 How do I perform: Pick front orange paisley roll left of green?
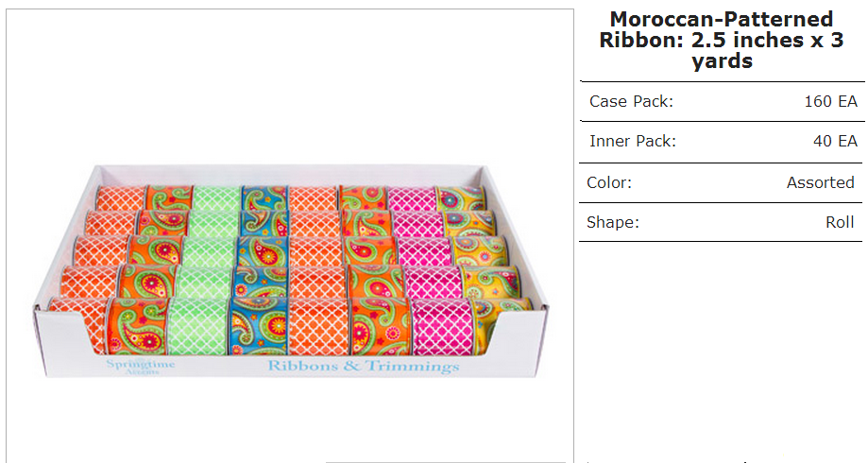pyautogui.click(x=136, y=326)
